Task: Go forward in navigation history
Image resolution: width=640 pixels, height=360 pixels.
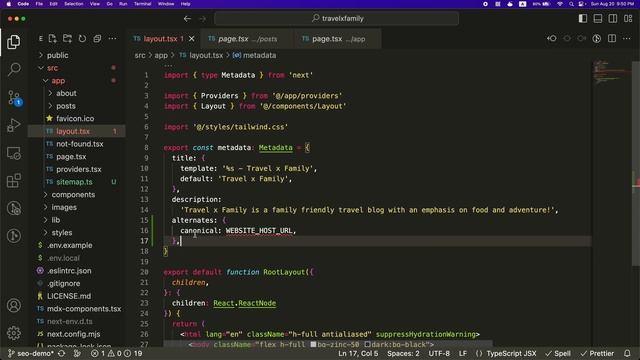Action: click(202, 19)
